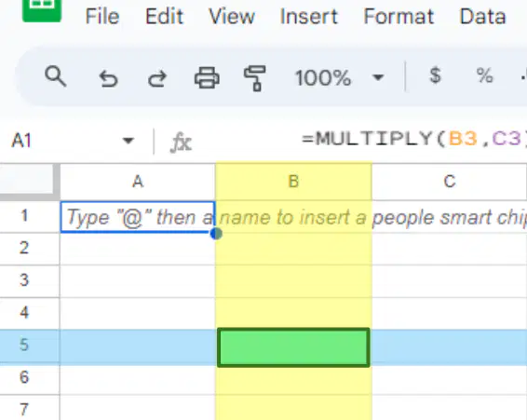This screenshot has width=527, height=420.
Task: Open the Format menu
Action: (399, 17)
